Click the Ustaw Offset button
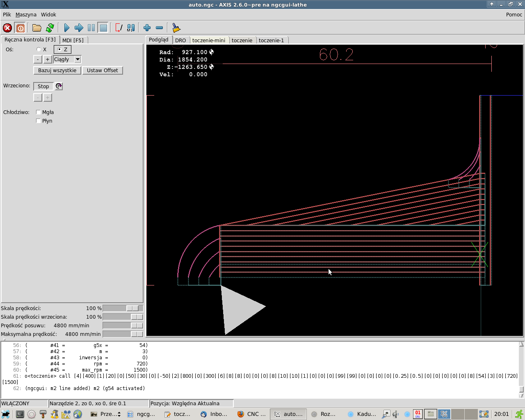The image size is (525, 420). 103,70
